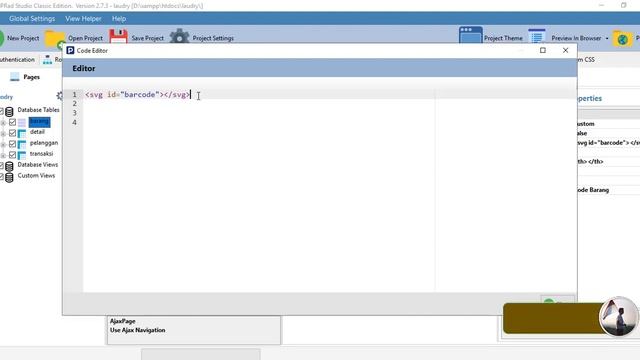Select the Database Views tree item
The width and height of the screenshot is (640, 360).
pos(38,164)
